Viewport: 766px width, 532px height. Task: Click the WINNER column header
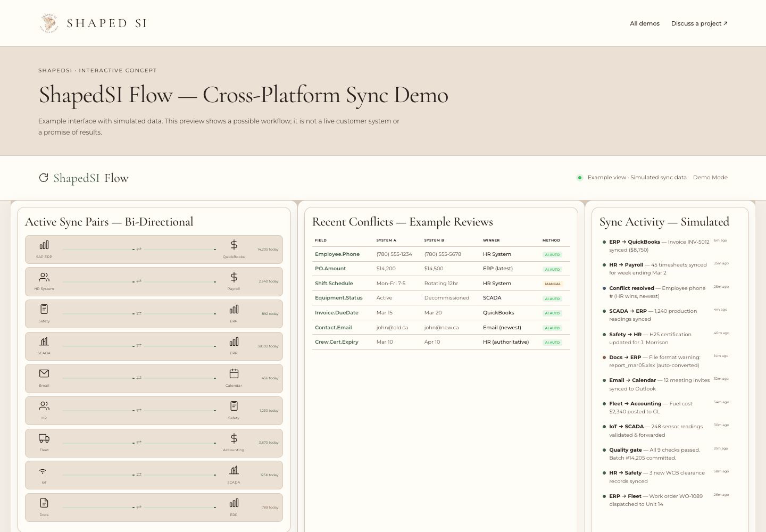tap(491, 240)
